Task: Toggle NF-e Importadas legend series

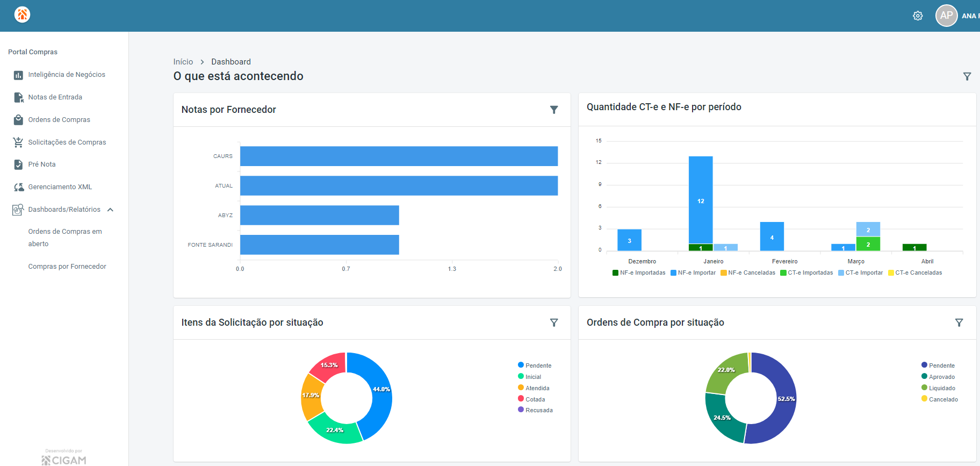Action: point(639,273)
